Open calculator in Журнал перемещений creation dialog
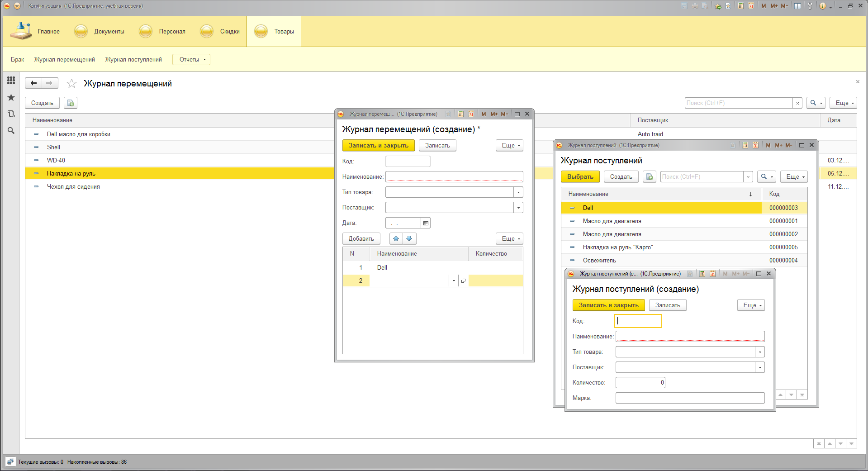 pyautogui.click(x=460, y=114)
